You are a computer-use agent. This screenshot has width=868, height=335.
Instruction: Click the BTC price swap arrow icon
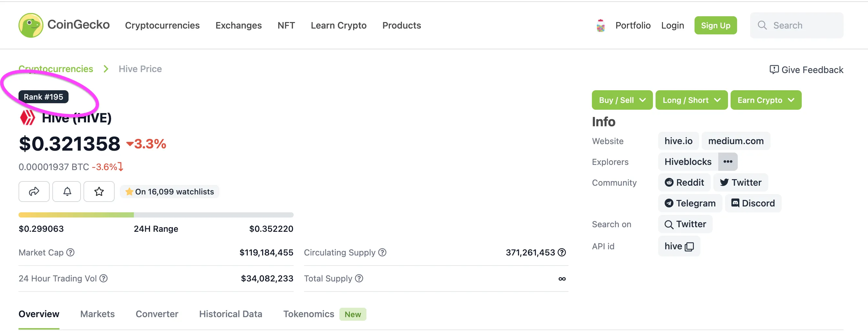click(x=121, y=167)
